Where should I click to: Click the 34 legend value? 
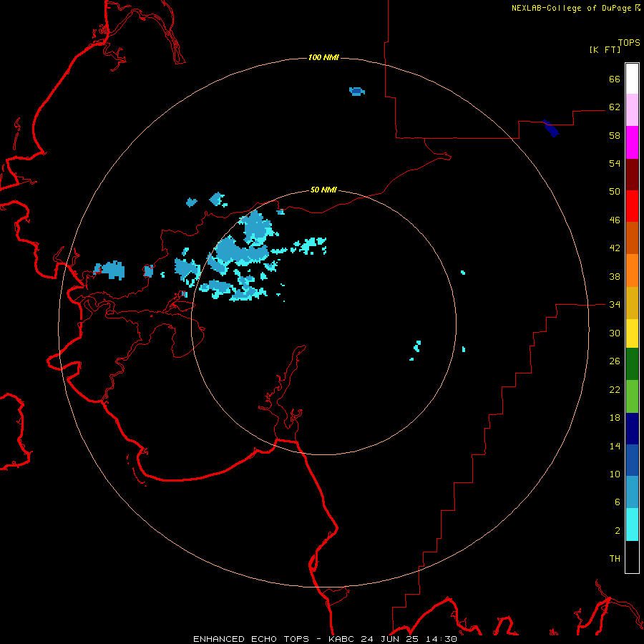615,305
